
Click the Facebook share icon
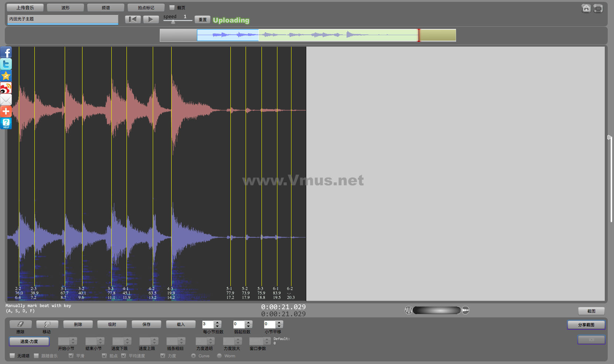click(6, 52)
